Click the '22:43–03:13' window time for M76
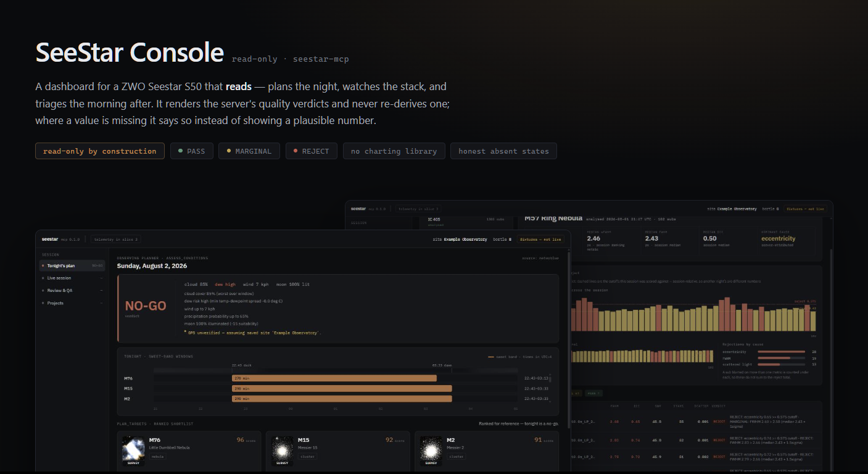This screenshot has width=868, height=474. (535, 378)
